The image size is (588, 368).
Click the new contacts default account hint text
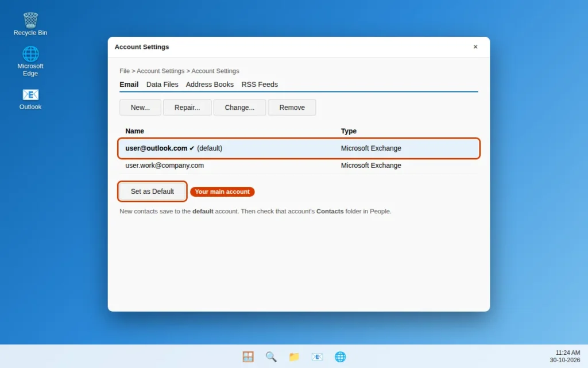(x=256, y=212)
